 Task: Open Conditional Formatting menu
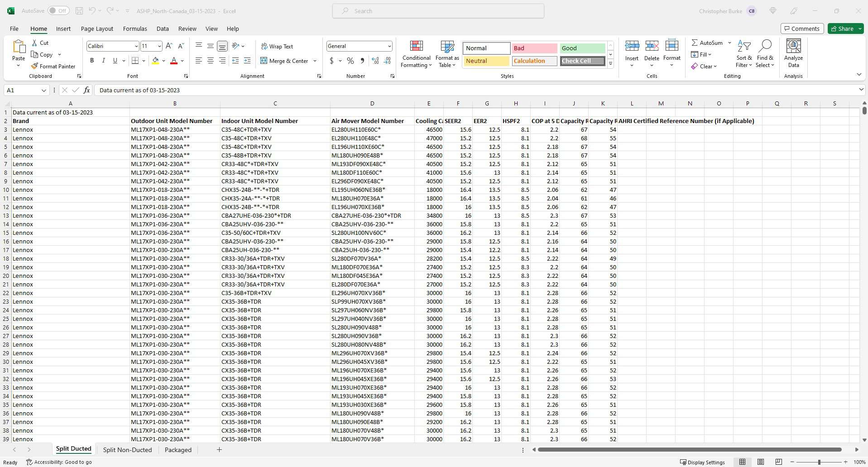click(x=416, y=54)
